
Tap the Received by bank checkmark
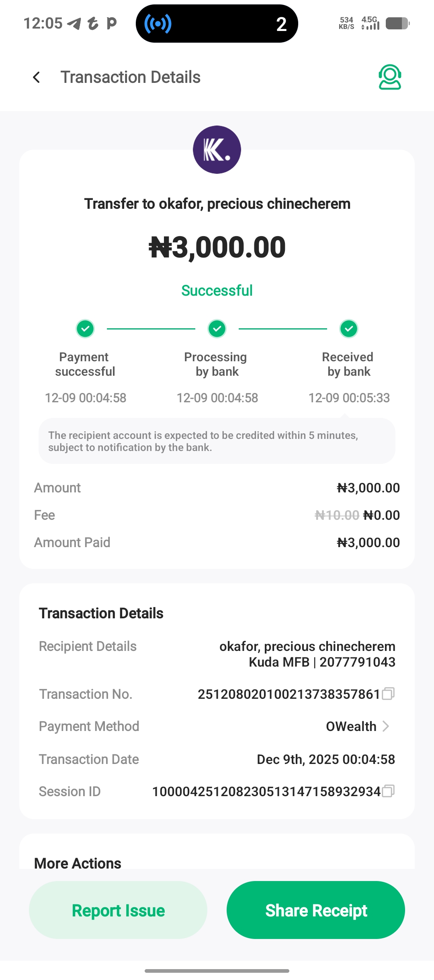click(x=349, y=329)
